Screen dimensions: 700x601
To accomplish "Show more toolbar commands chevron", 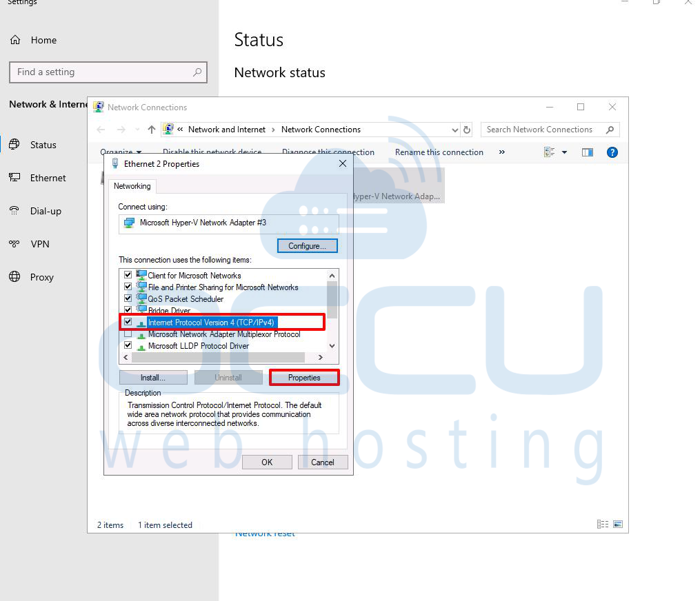I will 502,152.
